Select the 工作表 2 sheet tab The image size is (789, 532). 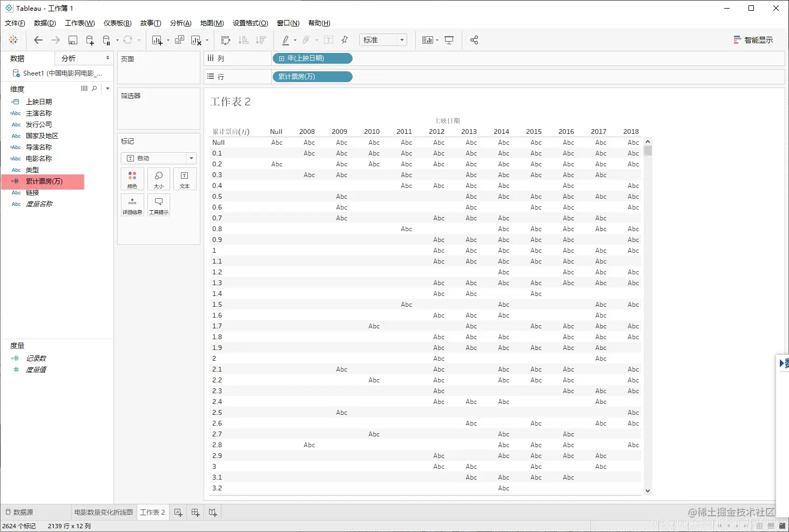(153, 512)
